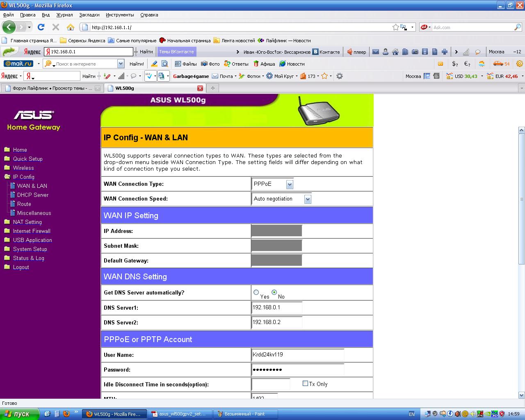Screen dimensions: 525x420
Task: Click the DNS Server1 input field
Action: click(277, 308)
